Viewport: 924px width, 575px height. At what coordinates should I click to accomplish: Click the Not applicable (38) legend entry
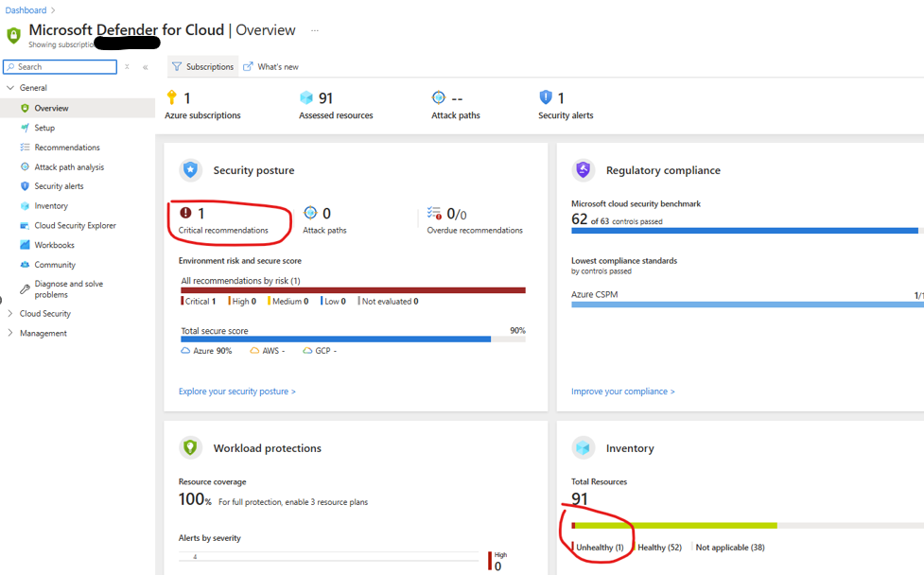point(728,548)
